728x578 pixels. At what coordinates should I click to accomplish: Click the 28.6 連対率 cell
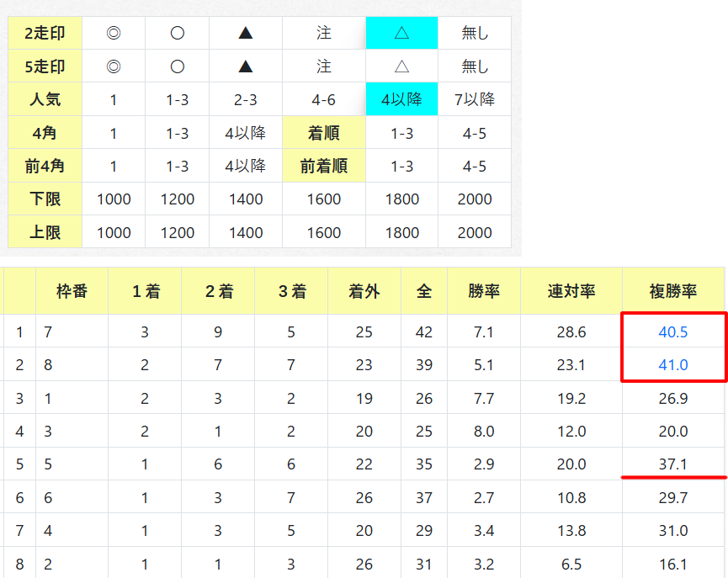coord(571,332)
